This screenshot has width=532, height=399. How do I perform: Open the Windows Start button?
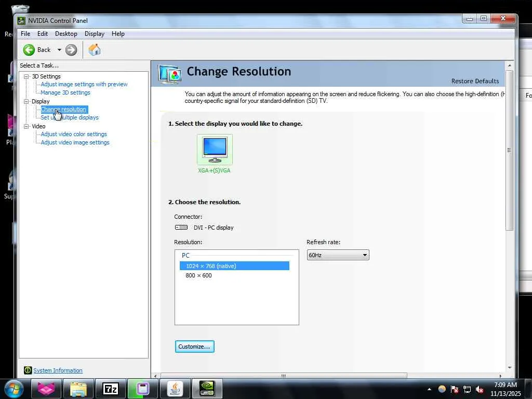point(13,389)
